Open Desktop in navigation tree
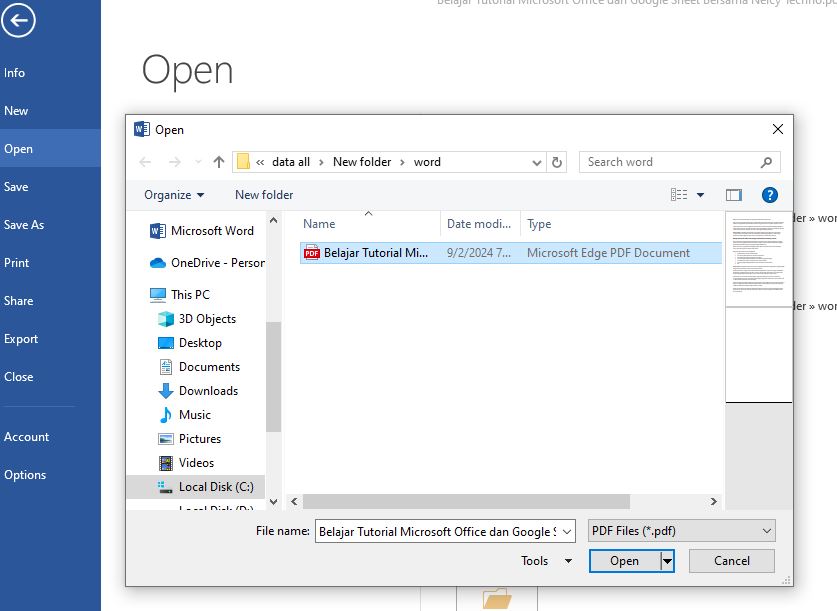Image resolution: width=837 pixels, height=611 pixels. [189, 343]
